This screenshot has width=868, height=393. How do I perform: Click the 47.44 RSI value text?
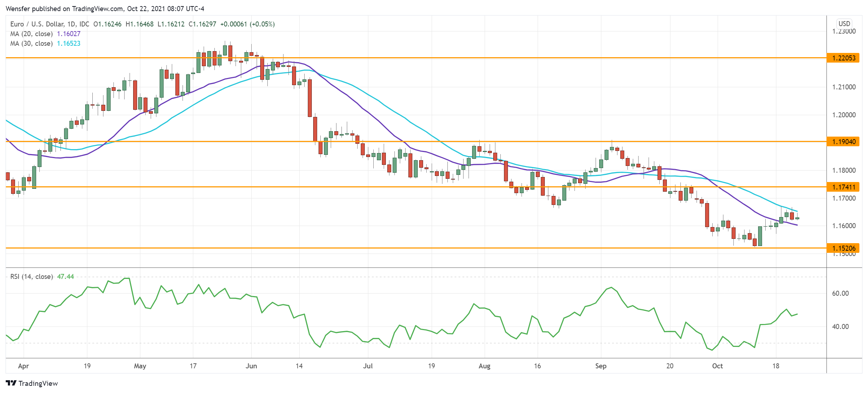coord(66,277)
